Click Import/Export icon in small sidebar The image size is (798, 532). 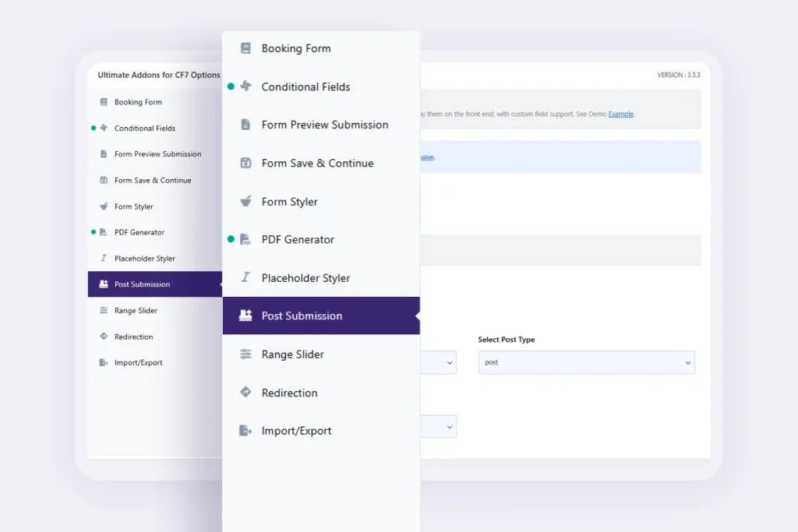[104, 362]
